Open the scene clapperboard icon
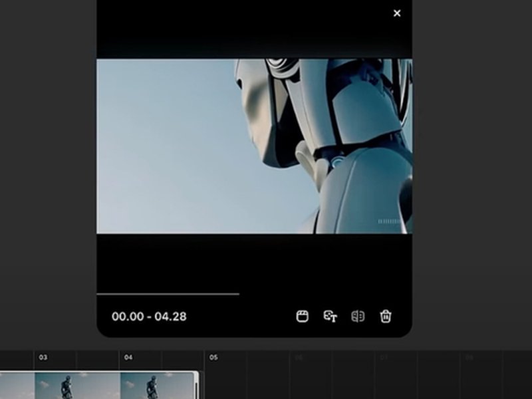The image size is (532, 399). (303, 317)
